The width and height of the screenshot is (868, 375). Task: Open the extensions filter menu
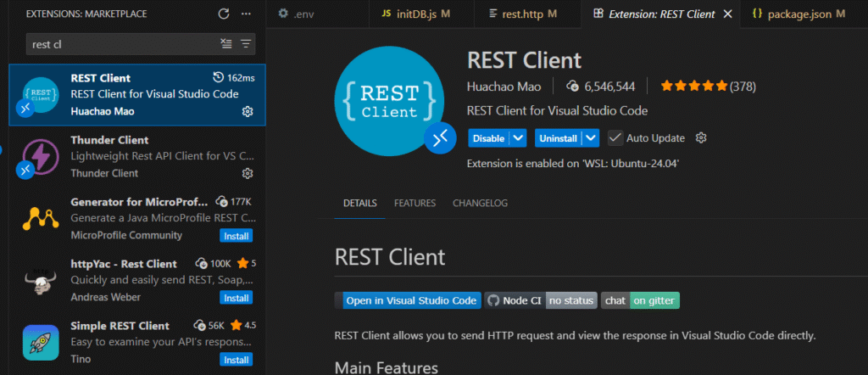tap(246, 44)
